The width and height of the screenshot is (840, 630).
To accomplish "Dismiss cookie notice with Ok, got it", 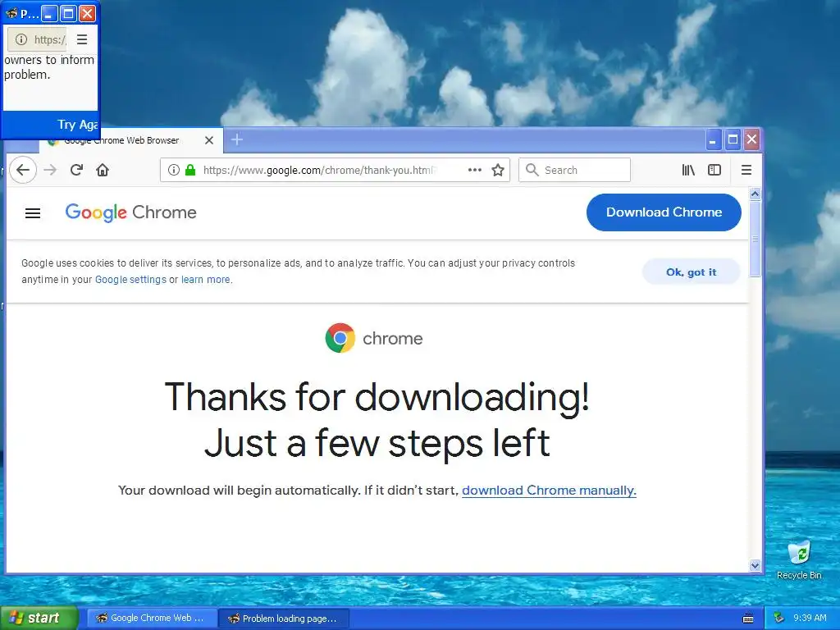I will pyautogui.click(x=691, y=272).
